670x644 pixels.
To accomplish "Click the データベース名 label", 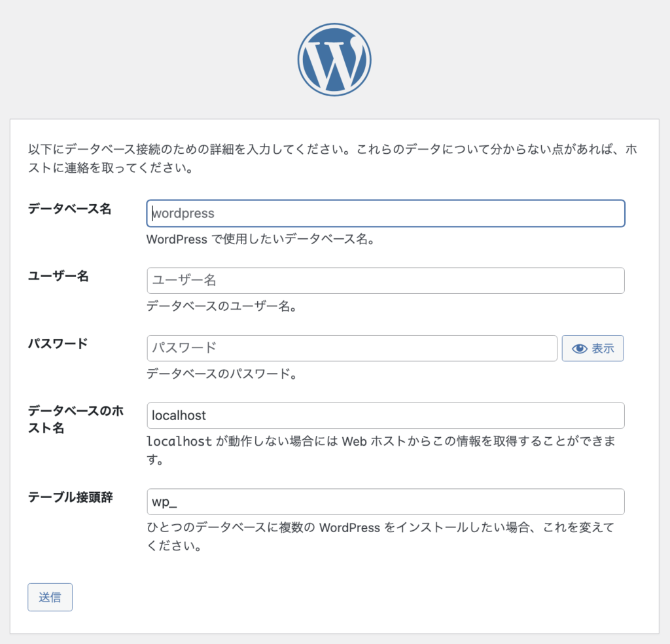I will (x=69, y=209).
